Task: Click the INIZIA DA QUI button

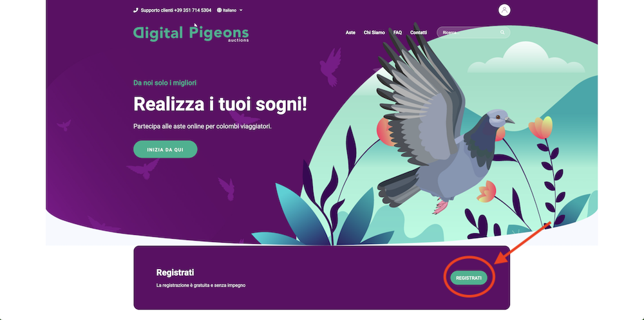Action: 165,149
